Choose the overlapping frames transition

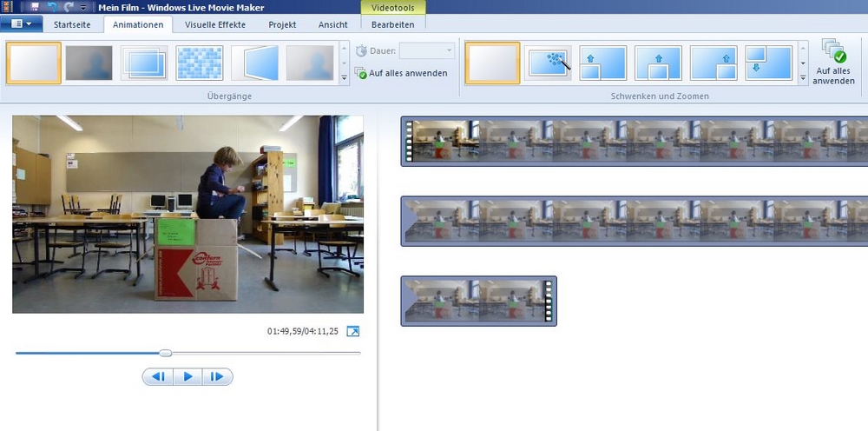click(x=144, y=63)
